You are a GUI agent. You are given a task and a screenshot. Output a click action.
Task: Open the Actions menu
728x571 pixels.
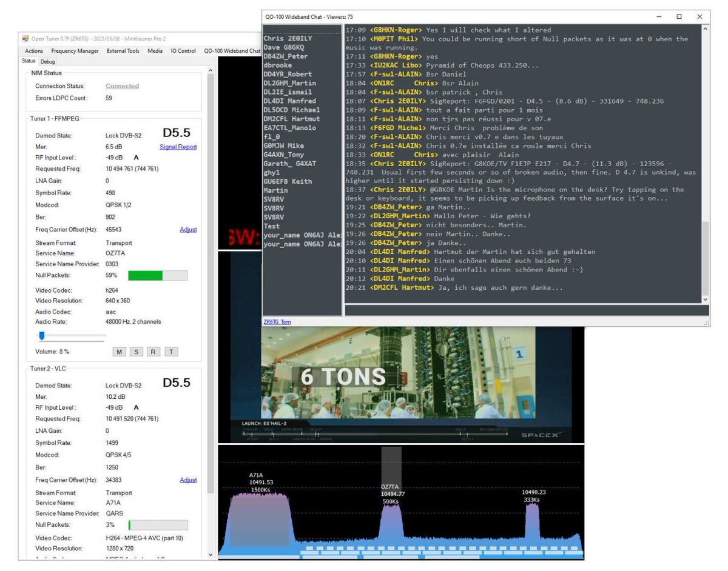[33, 51]
